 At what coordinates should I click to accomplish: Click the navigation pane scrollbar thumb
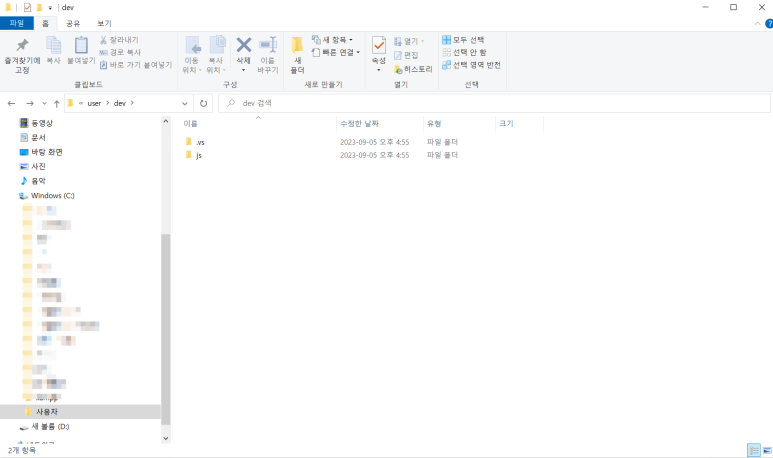[166, 329]
